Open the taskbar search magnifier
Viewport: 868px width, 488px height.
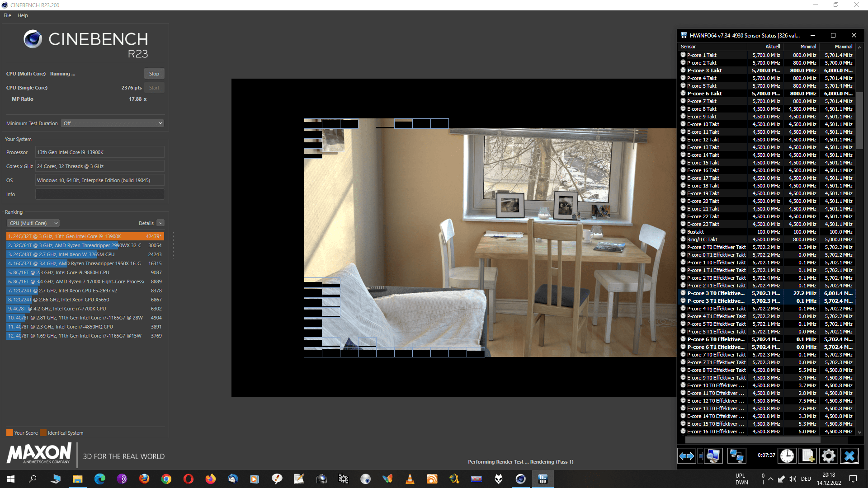(x=33, y=479)
